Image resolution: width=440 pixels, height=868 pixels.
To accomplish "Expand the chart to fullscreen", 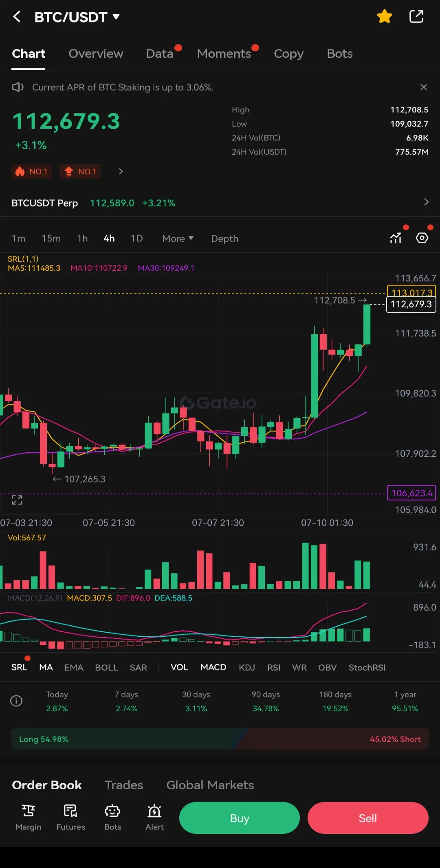I will (17, 500).
